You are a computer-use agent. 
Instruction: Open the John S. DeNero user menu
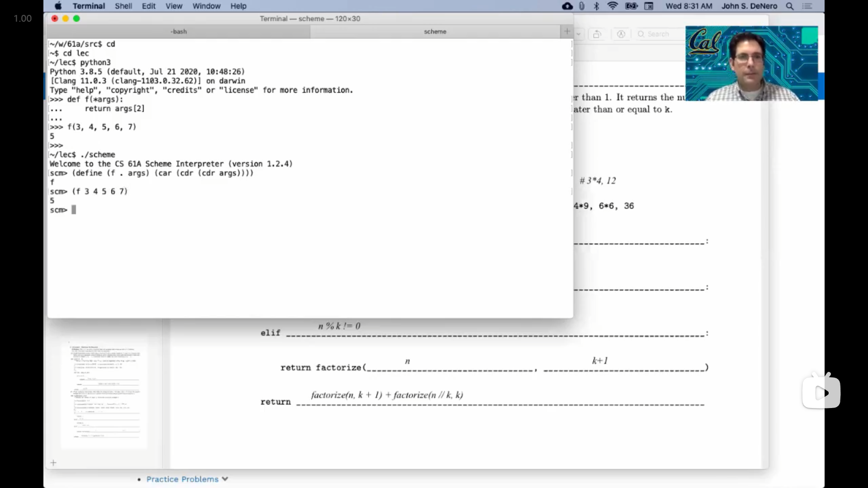pyautogui.click(x=749, y=6)
